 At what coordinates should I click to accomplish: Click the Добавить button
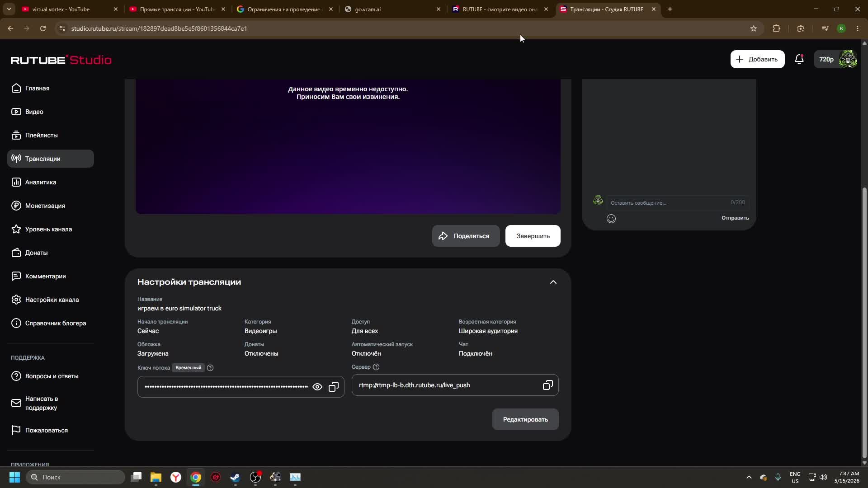[757, 59]
